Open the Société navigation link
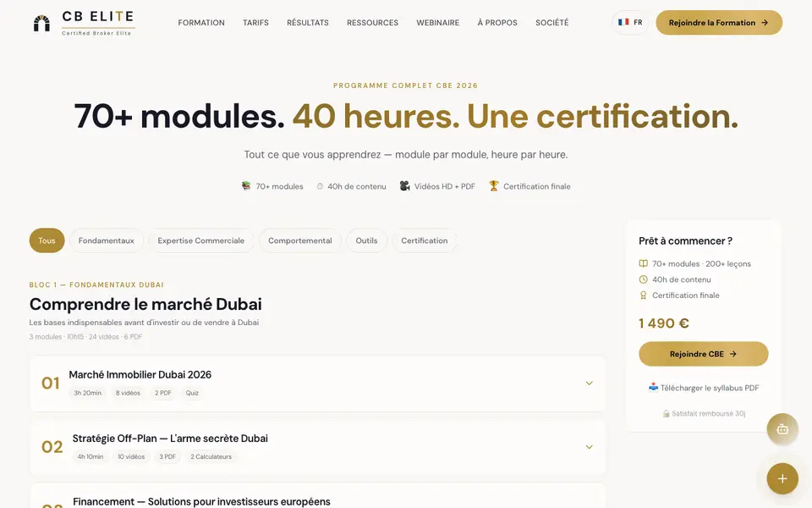The height and width of the screenshot is (508, 812). click(x=552, y=23)
